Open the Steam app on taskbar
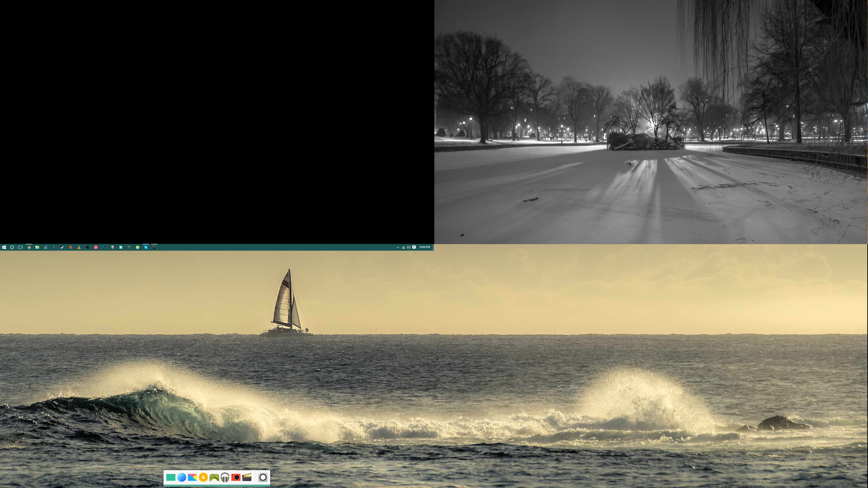Viewport: 868px width, 488px height. (62, 247)
